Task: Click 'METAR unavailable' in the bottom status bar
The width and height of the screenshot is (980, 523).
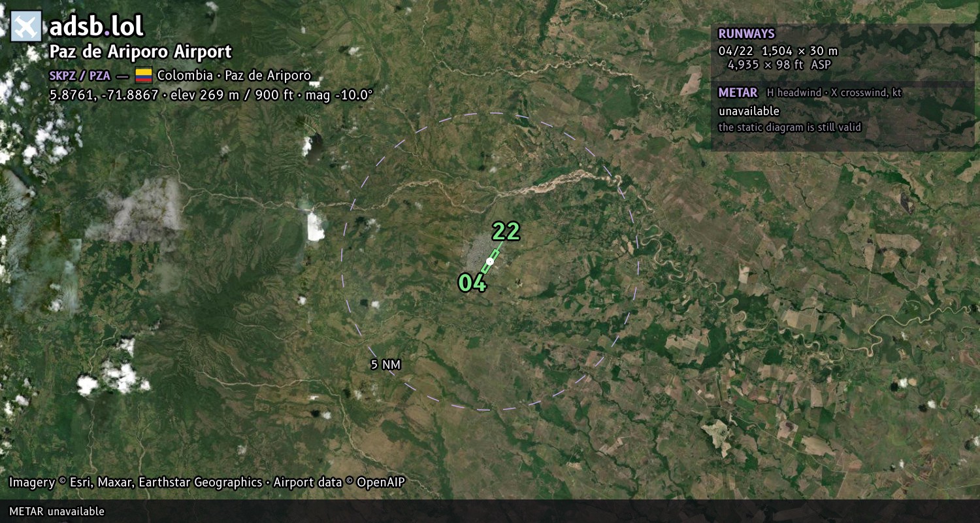Action: pyautogui.click(x=57, y=511)
